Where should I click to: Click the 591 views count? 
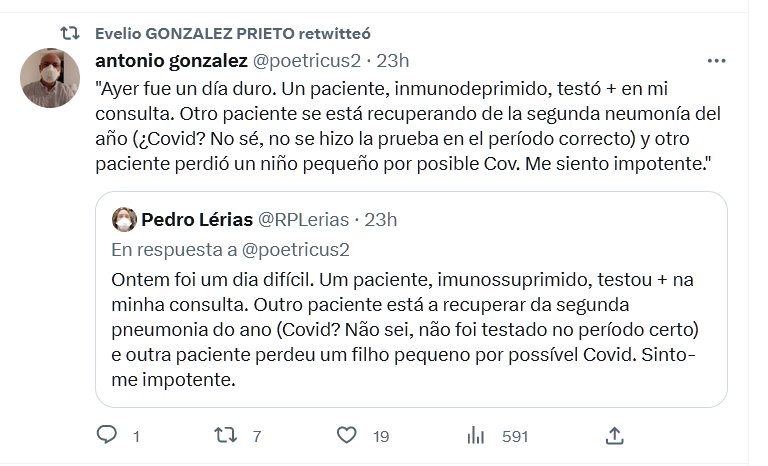[x=514, y=436]
